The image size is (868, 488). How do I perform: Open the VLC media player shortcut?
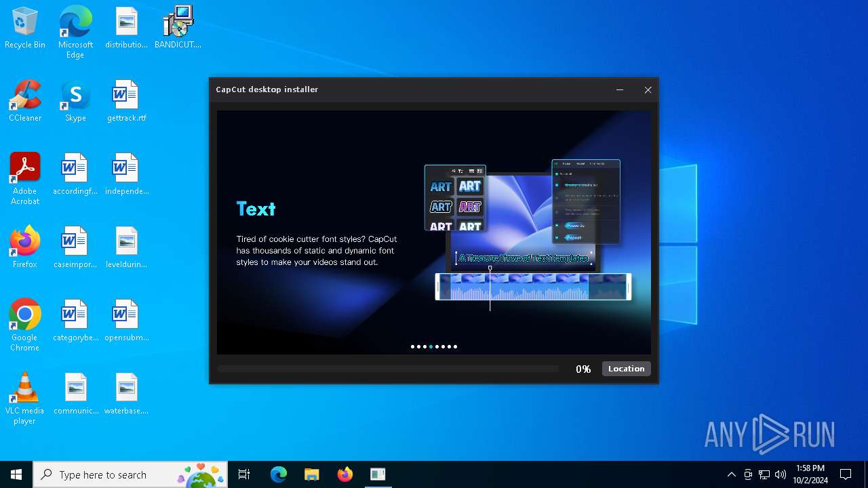click(25, 399)
